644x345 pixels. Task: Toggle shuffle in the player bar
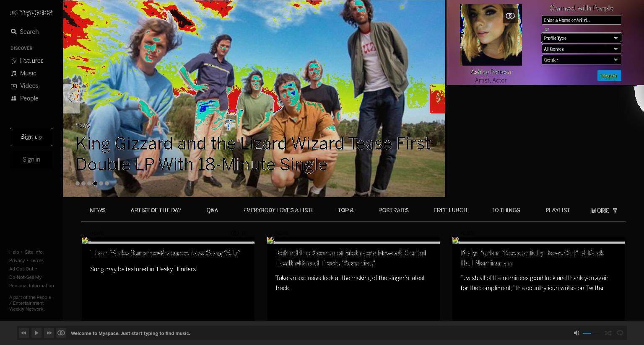608,333
